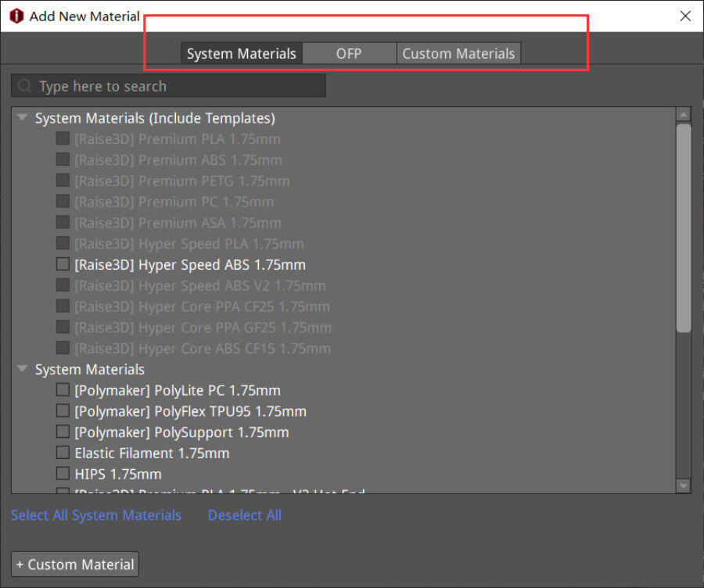The image size is (704, 588).
Task: Switch to the Custom Materials tab
Action: [x=458, y=53]
